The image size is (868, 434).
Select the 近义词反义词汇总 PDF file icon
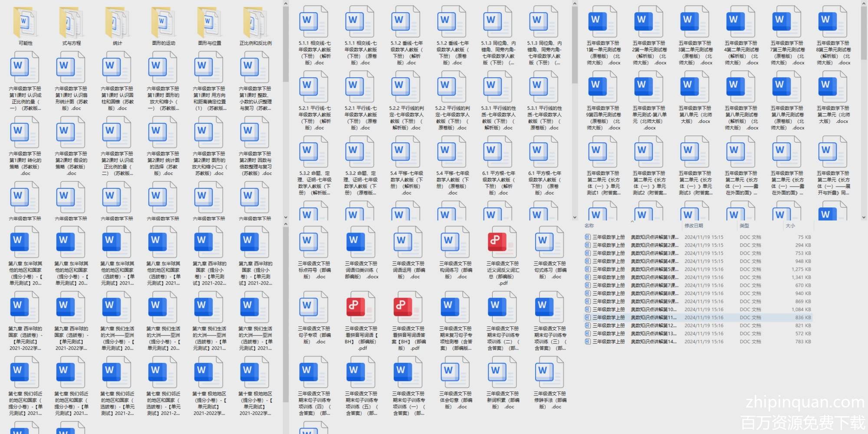(503, 242)
